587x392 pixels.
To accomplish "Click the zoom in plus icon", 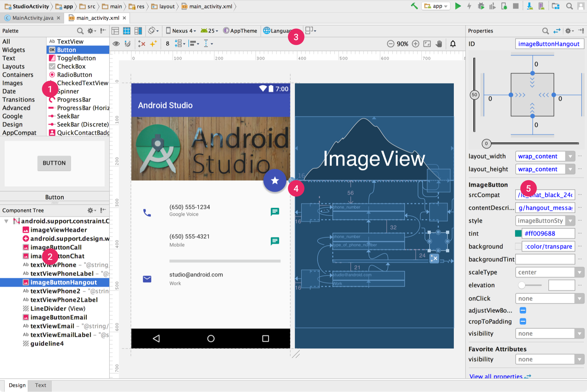I will pyautogui.click(x=416, y=44).
